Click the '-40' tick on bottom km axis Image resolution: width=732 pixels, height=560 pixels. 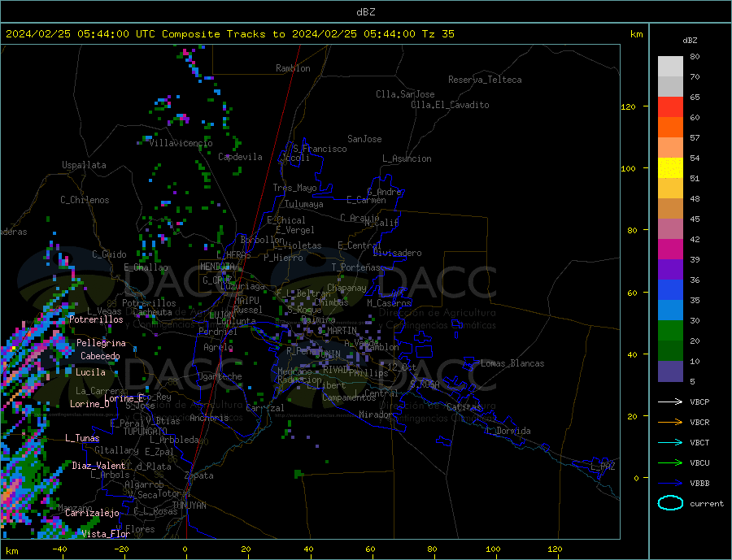coord(59,549)
